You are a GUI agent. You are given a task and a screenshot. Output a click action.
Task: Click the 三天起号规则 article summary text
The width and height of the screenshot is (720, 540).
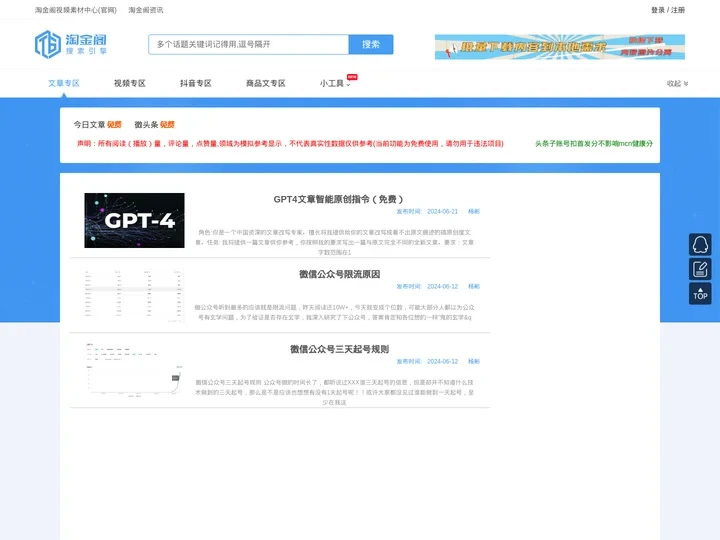click(x=334, y=392)
